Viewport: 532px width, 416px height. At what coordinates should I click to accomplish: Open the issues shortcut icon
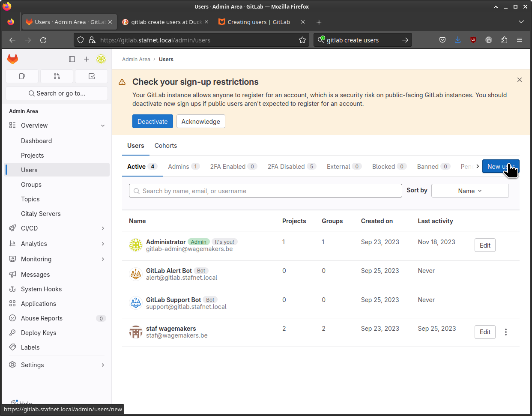coord(22,76)
